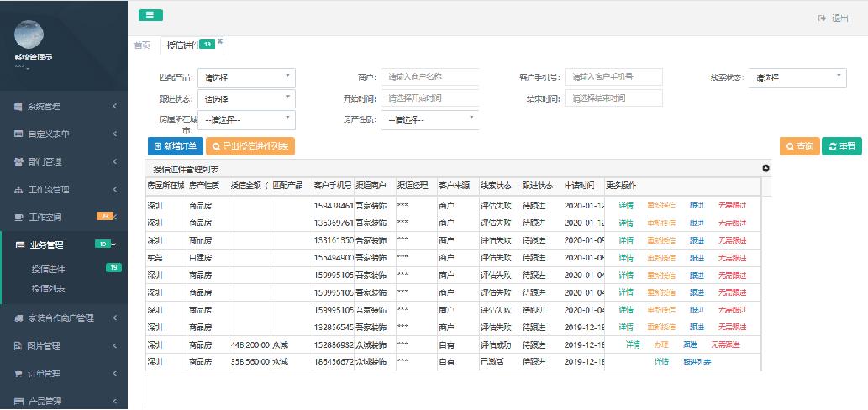
Task: Click the 众诚装饰 cell in 152886932 row
Action: click(x=375, y=344)
